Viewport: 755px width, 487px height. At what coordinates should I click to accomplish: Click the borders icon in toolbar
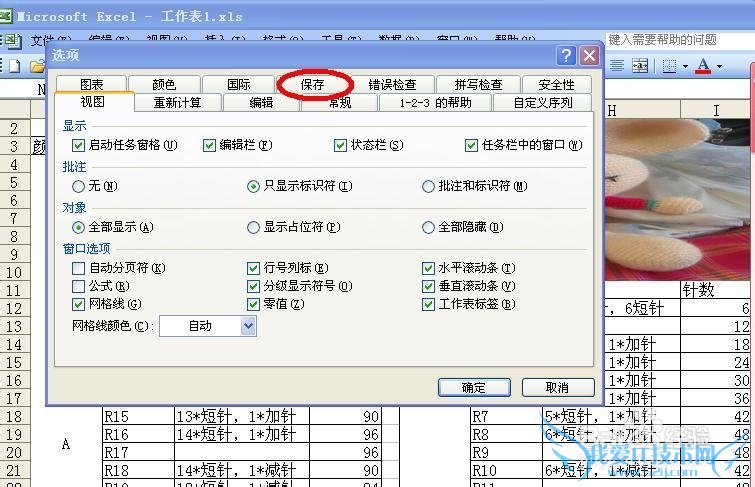pyautogui.click(x=669, y=66)
